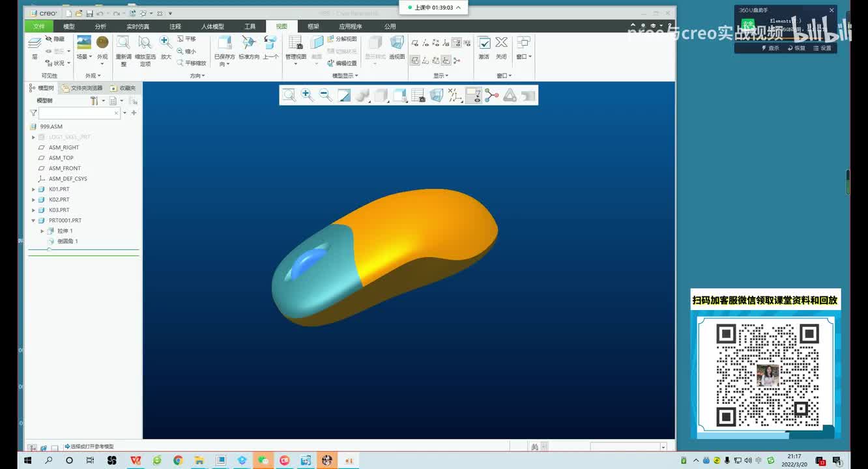Click Standard Orientation (标准方向)
The width and height of the screenshot is (868, 469).
pyautogui.click(x=249, y=48)
